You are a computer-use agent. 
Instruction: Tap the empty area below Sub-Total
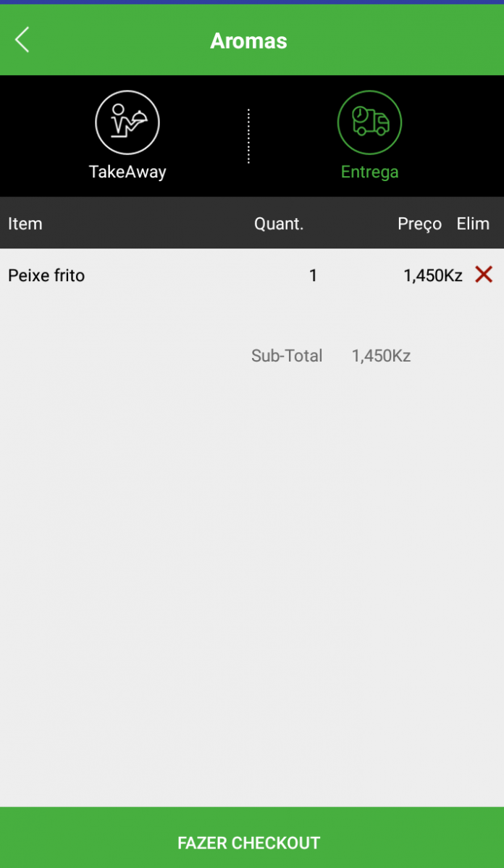click(x=252, y=580)
